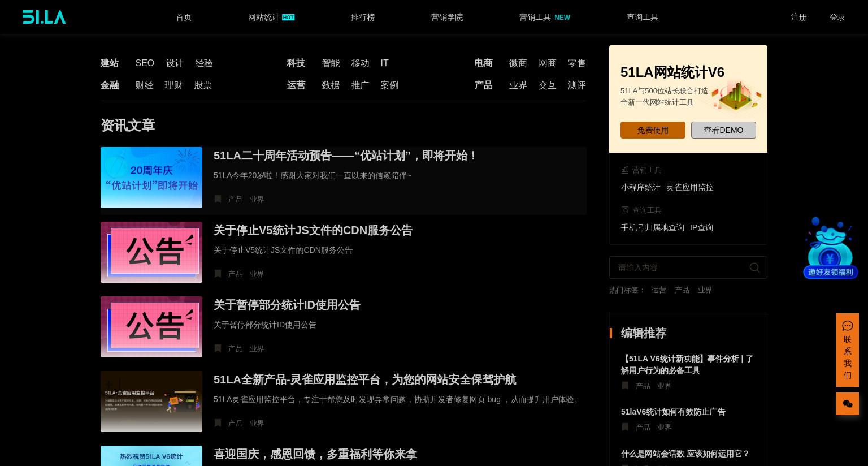Select the 交互 subcategory
Image resolution: width=868 pixels, height=466 pixels.
(x=548, y=85)
